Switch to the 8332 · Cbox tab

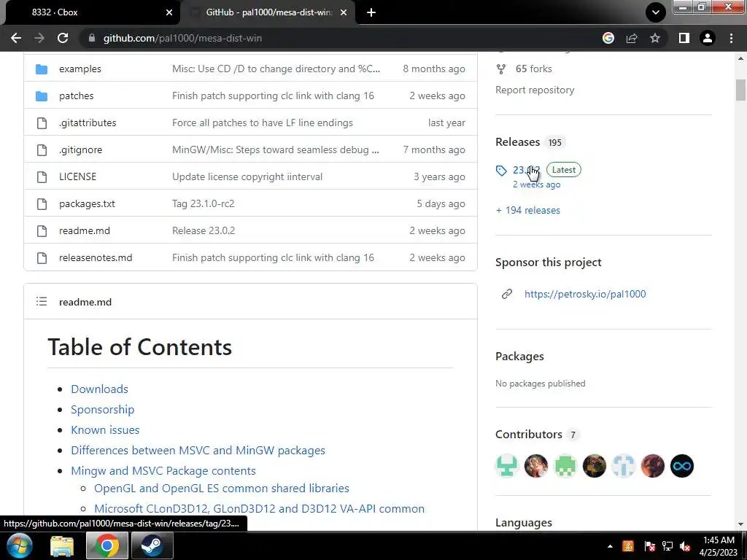90,12
